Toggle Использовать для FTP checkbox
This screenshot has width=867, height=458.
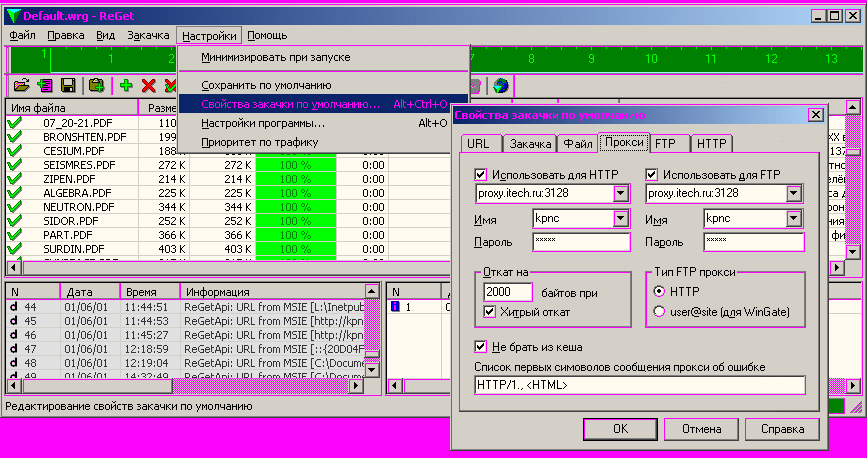click(x=651, y=175)
